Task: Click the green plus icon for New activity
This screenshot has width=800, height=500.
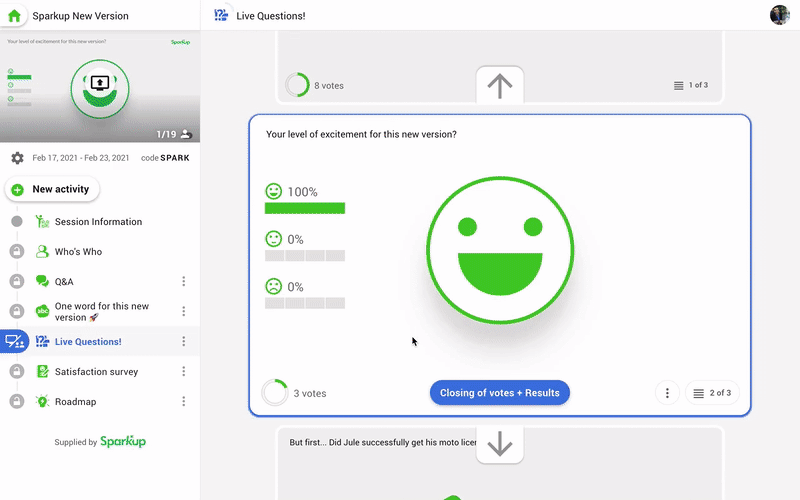Action: coord(17,190)
